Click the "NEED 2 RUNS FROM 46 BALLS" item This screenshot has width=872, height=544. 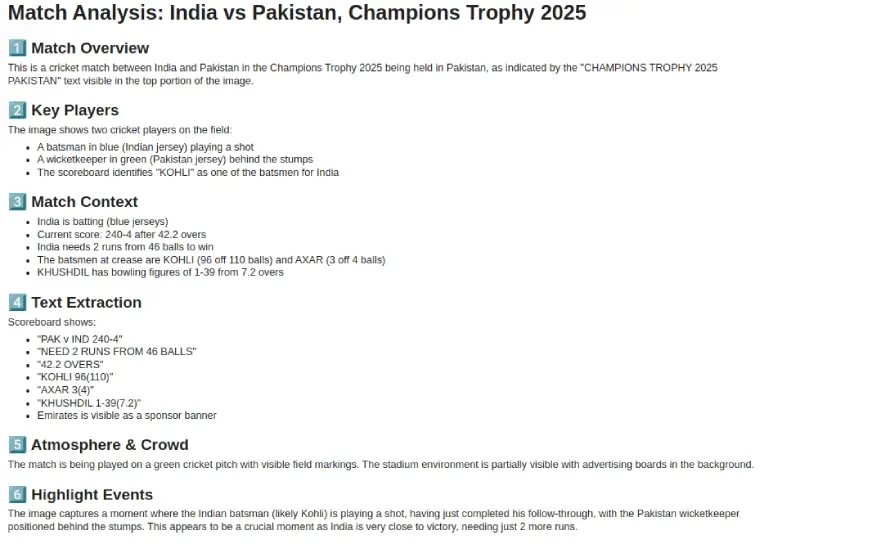click(x=116, y=351)
